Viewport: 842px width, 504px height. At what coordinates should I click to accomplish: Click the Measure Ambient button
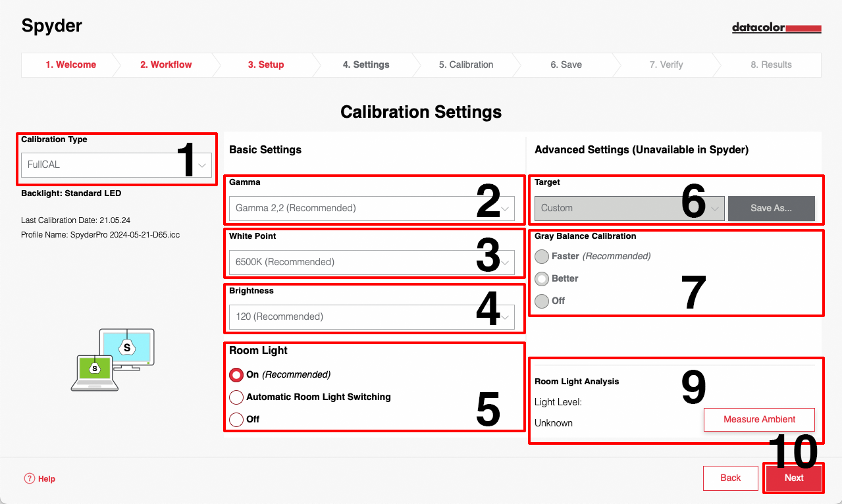click(759, 420)
